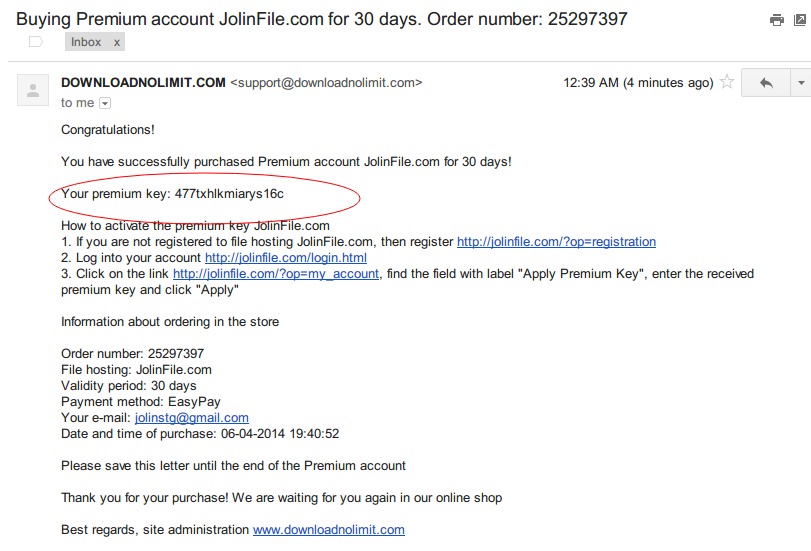Open the JolinFile registration link

click(556, 242)
